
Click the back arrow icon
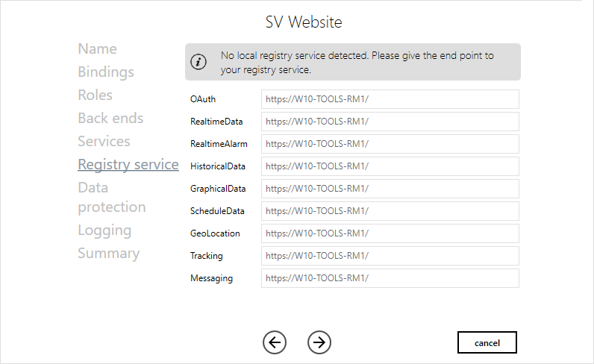[x=275, y=342]
